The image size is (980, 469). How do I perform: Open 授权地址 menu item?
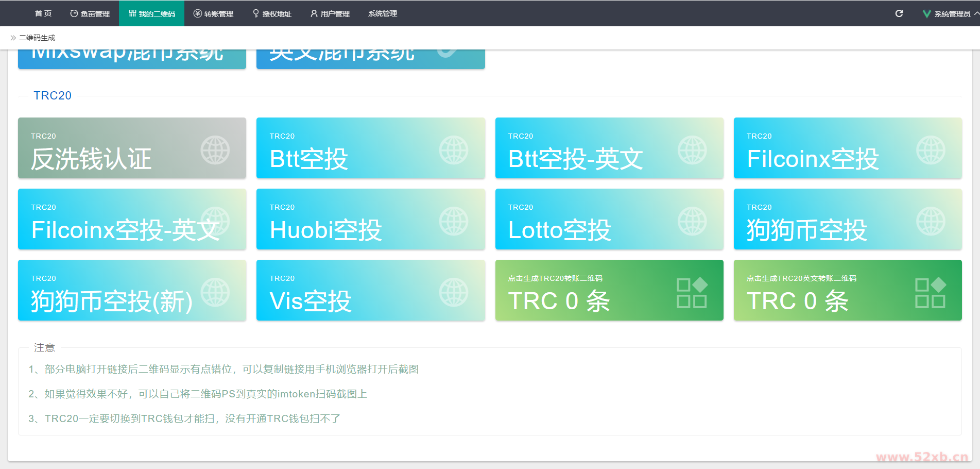click(272, 13)
